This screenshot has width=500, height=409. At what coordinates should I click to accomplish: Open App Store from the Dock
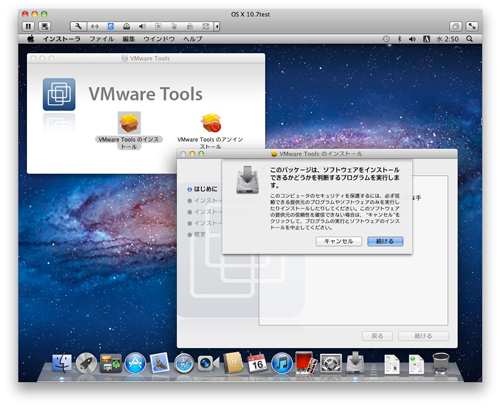pyautogui.click(x=135, y=363)
